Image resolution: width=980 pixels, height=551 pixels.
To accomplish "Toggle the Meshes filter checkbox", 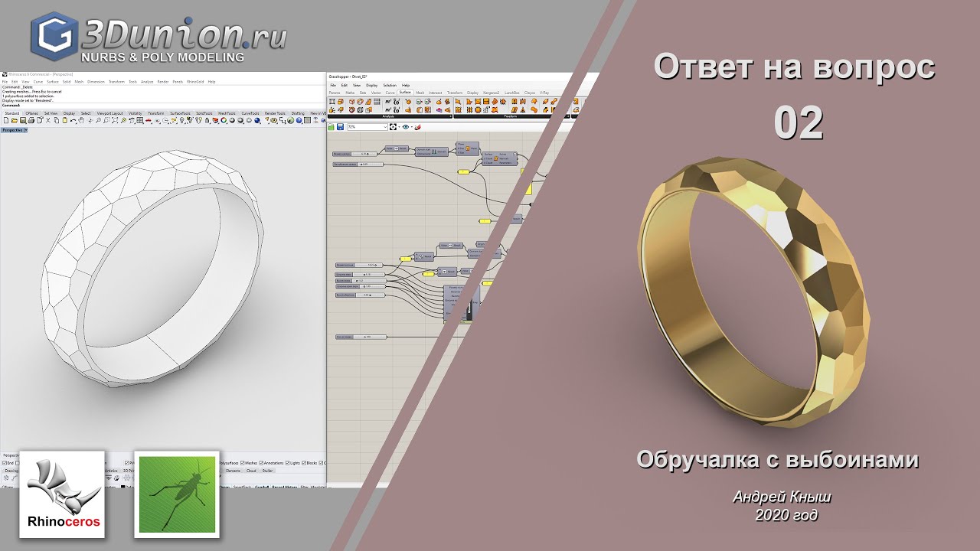I will click(242, 463).
